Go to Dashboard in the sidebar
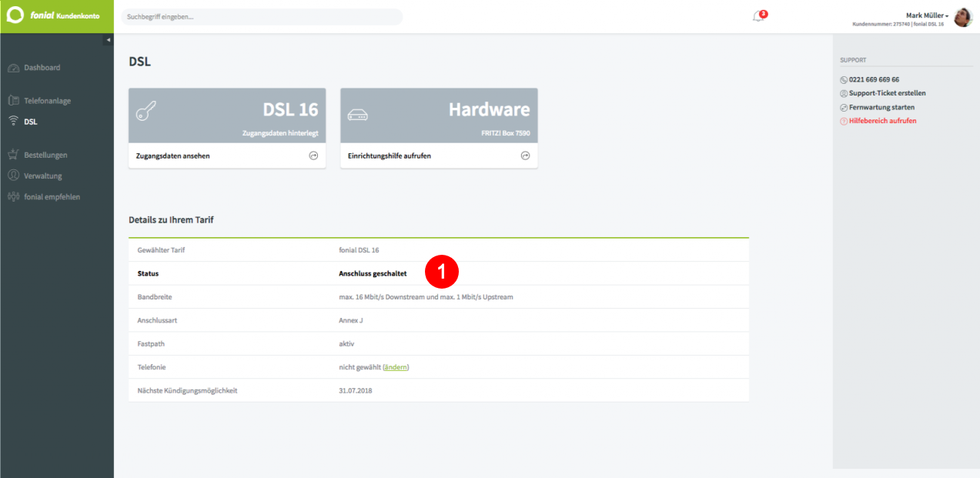980x478 pixels. 42,68
